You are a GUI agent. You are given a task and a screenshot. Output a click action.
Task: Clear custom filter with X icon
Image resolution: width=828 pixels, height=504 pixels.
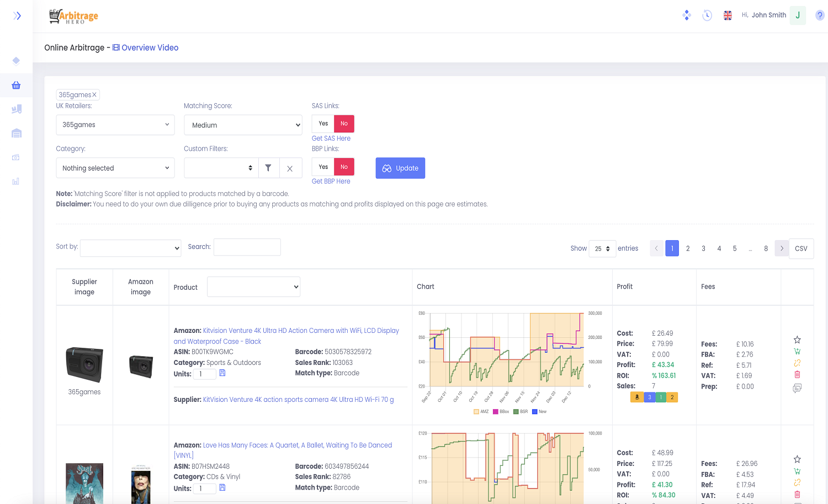coord(290,168)
